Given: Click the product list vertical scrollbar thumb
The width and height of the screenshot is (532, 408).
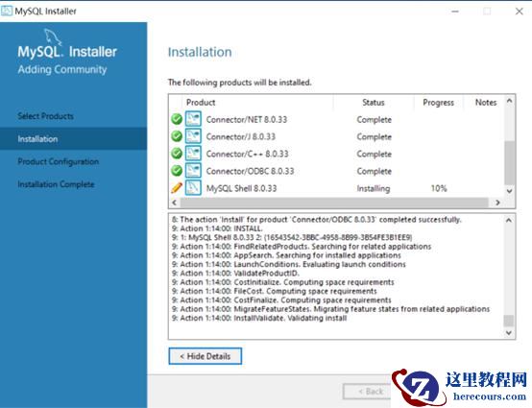Looking at the screenshot, I should point(509,163).
